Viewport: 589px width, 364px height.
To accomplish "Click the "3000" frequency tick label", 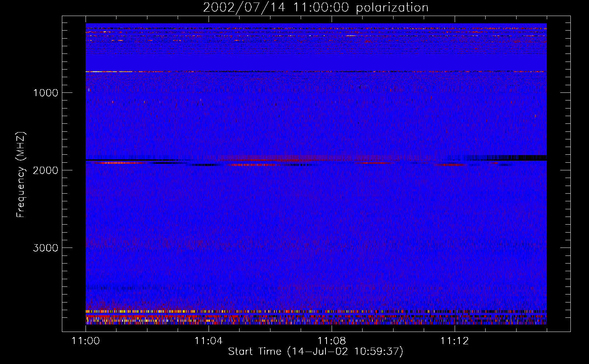I will [x=46, y=248].
